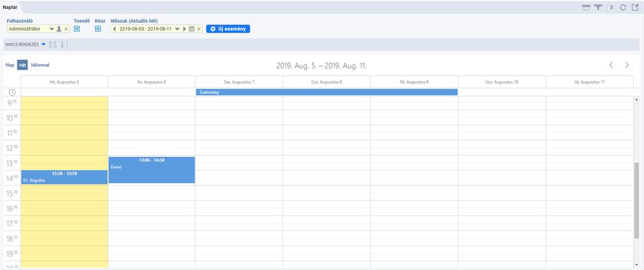Image resolution: width=644 pixels, height=270 pixels.
Task: Clear the Időszak date range with X
Action: point(199,29)
